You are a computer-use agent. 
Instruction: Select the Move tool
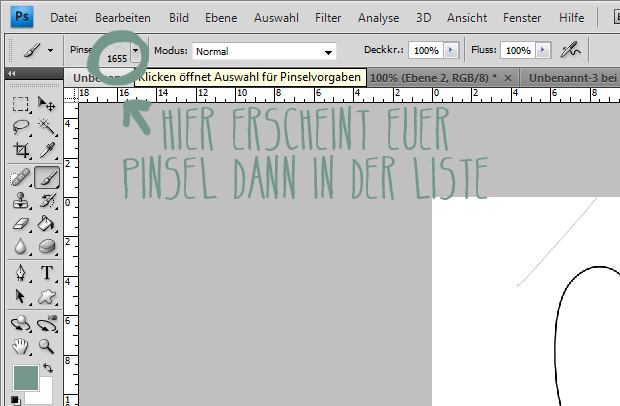pyautogui.click(x=46, y=104)
